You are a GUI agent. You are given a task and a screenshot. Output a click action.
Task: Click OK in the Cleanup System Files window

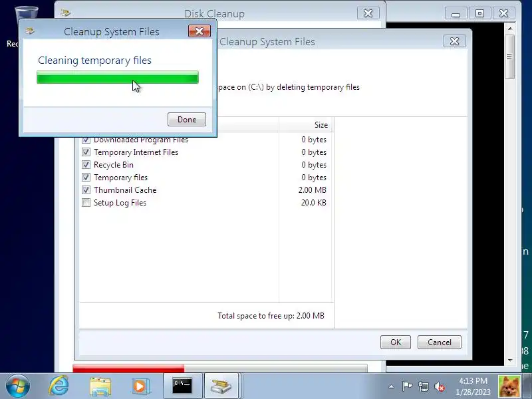pyautogui.click(x=396, y=342)
